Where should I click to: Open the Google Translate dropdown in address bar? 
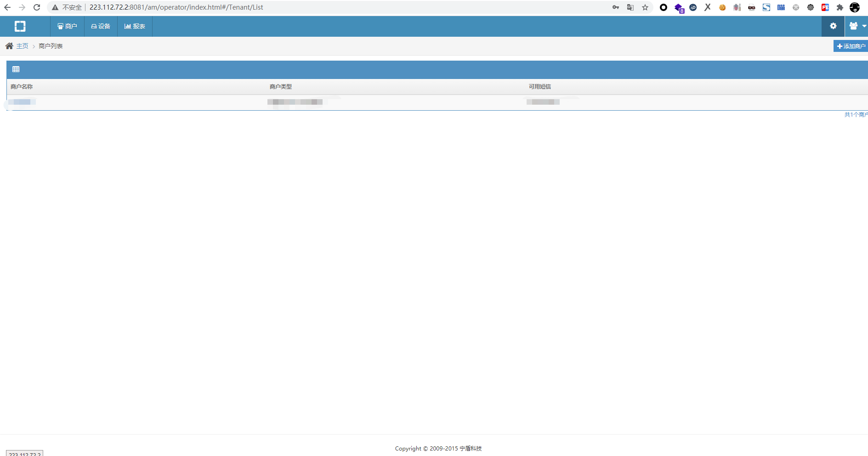click(x=630, y=7)
